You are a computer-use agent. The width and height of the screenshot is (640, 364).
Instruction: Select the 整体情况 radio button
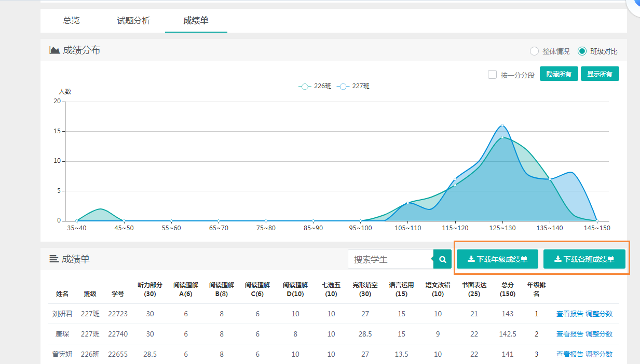pos(534,51)
